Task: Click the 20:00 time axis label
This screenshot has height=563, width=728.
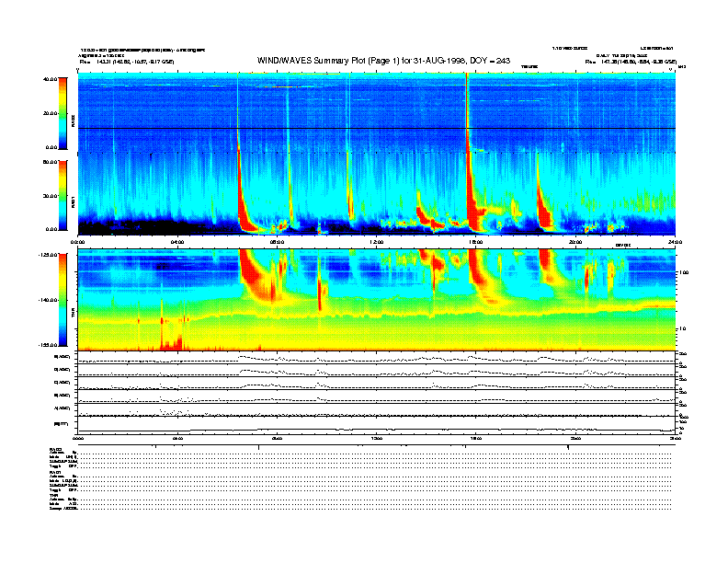Action: (x=574, y=243)
